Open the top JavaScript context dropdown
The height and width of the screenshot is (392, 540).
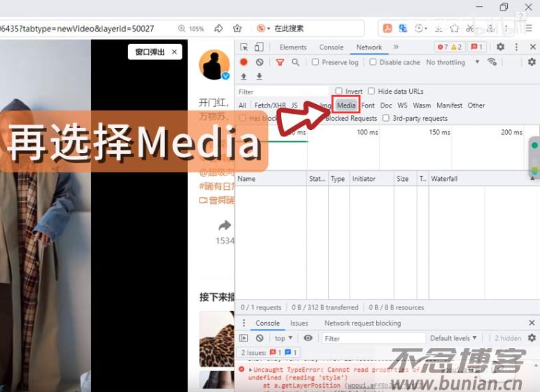click(283, 338)
